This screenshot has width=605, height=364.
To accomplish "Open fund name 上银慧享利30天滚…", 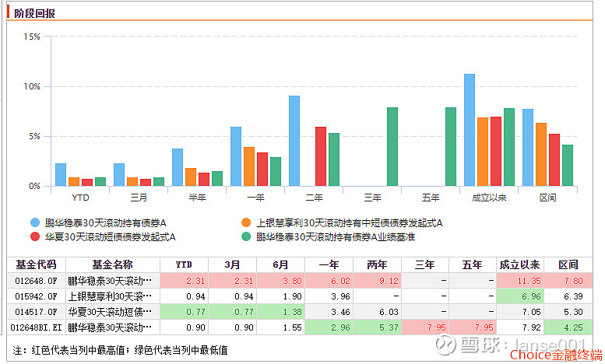I will pyautogui.click(x=110, y=296).
